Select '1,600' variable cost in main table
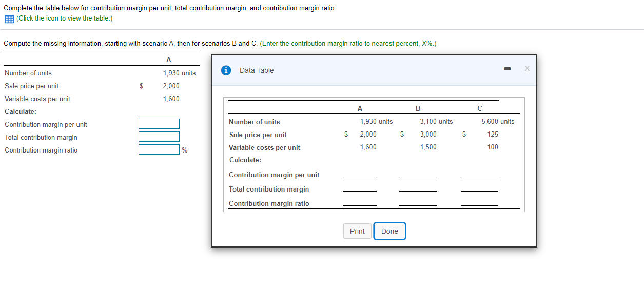The height and width of the screenshot is (285, 644). (x=171, y=99)
